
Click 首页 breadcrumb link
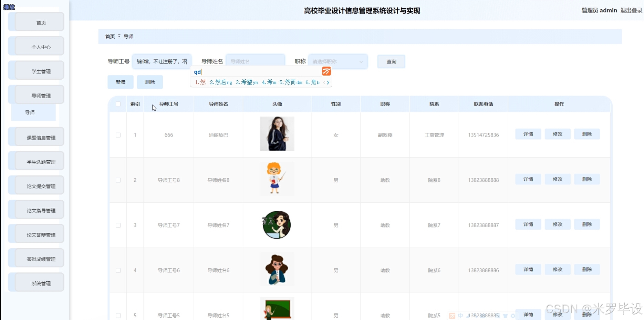[x=110, y=37]
